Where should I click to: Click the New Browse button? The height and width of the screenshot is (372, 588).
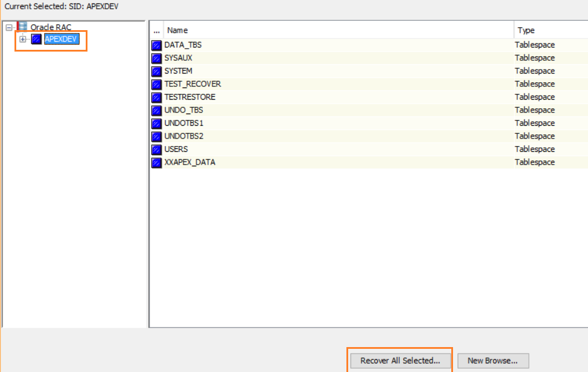pos(492,360)
